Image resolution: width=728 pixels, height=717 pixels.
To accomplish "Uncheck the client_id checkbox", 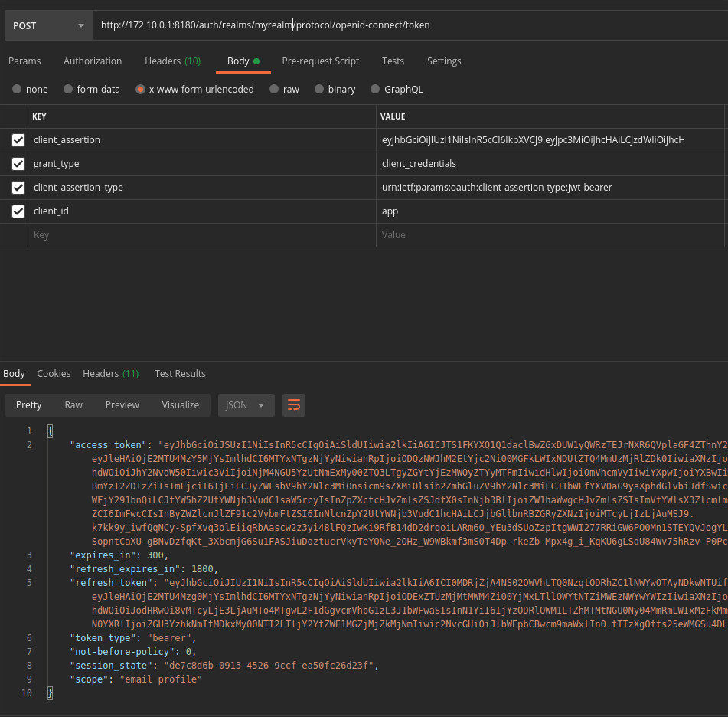I will [17, 211].
